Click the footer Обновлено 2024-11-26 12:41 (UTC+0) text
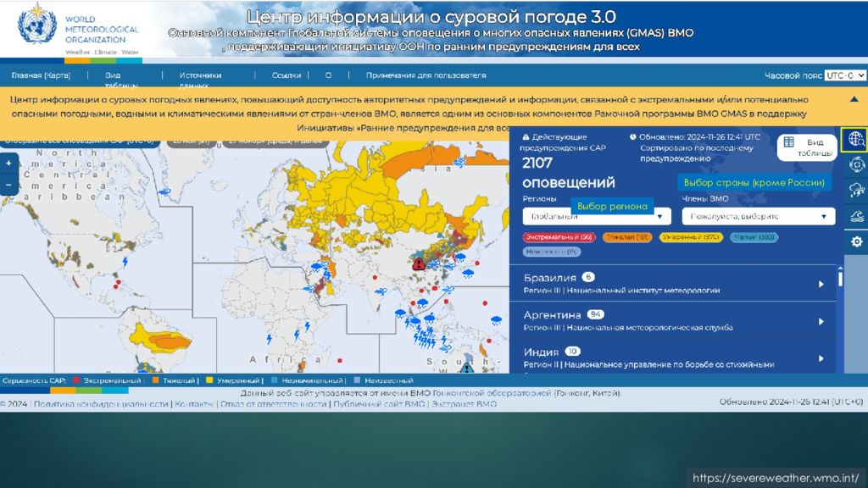Viewport: 868px width, 488px height. [791, 402]
